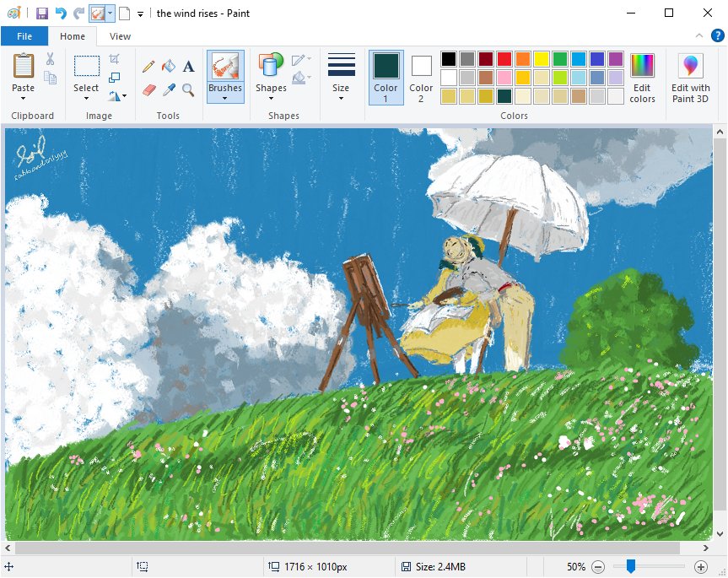Select Color 2 background box

tap(421, 77)
